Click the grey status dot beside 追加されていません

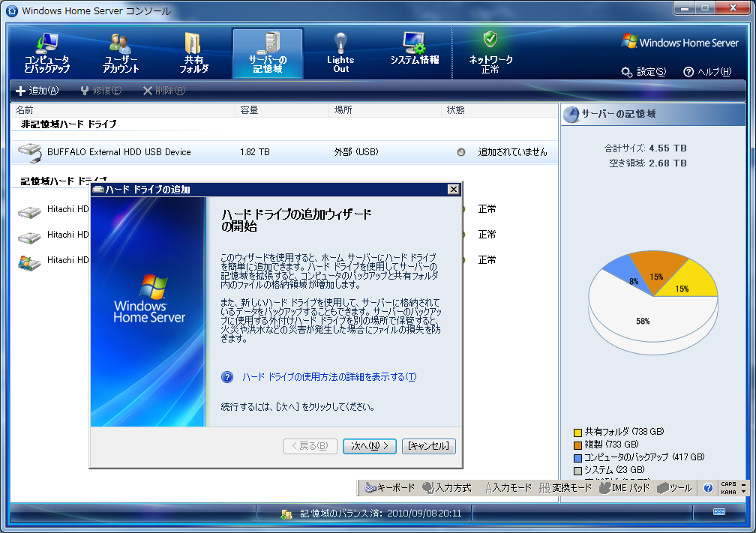point(461,152)
